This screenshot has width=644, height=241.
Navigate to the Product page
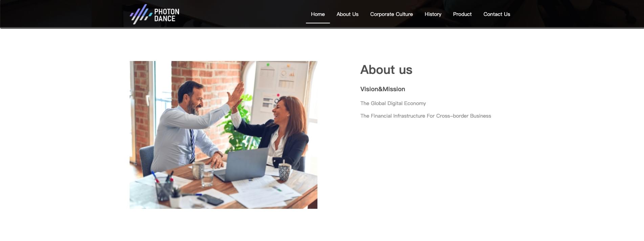462,14
